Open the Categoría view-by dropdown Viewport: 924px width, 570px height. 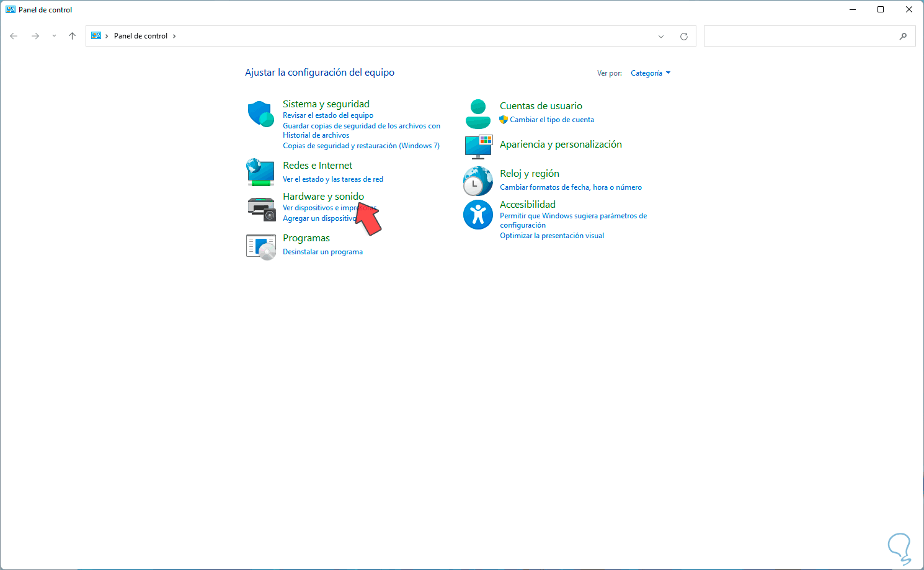pyautogui.click(x=651, y=73)
